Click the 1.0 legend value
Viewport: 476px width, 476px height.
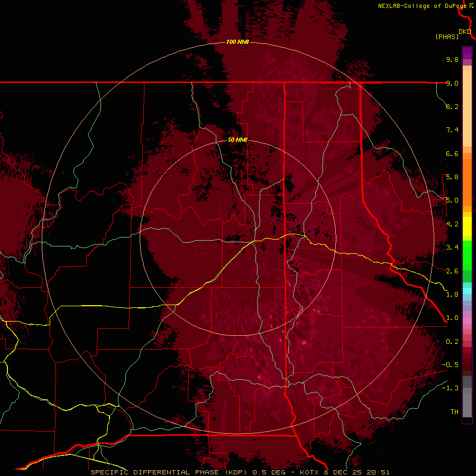pyautogui.click(x=452, y=318)
